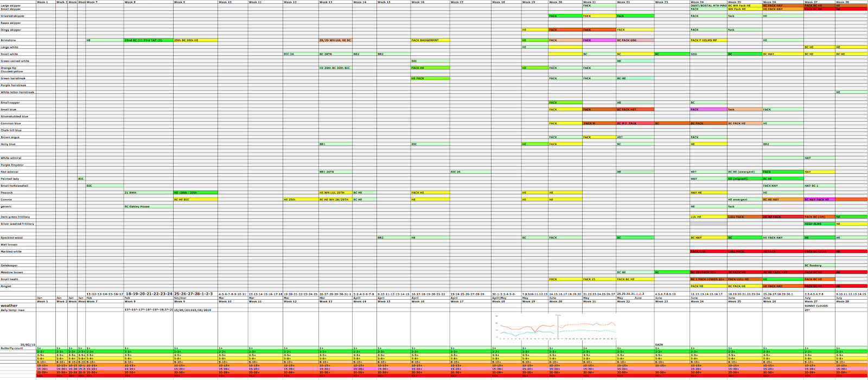Select the 'BC Rookery' Gatekeeper cell
This screenshot has height=380, width=868.
pyautogui.click(x=819, y=265)
